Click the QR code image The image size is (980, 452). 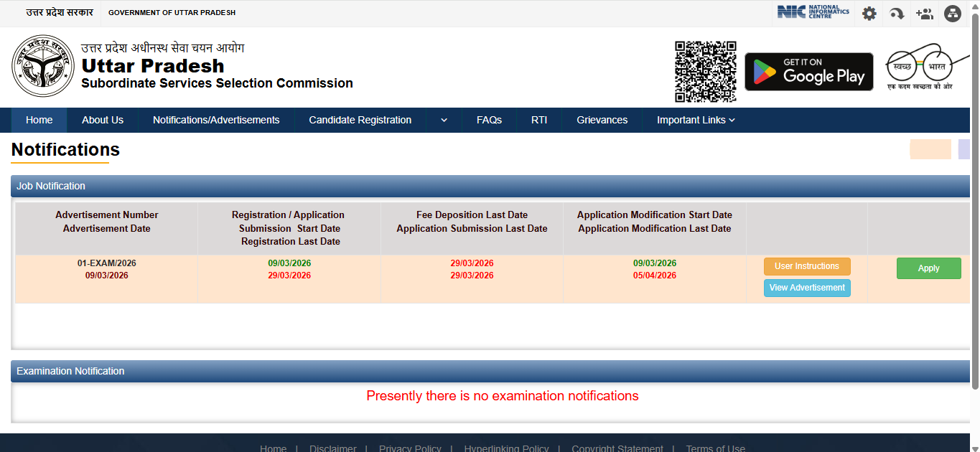[x=705, y=72]
